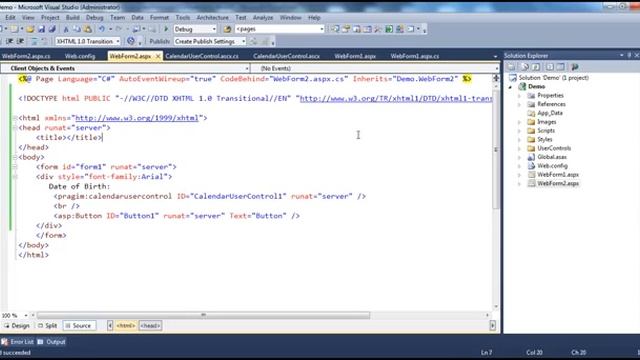The image size is (640, 360).
Task: Click the Copy toolbar icon
Action: point(76,29)
